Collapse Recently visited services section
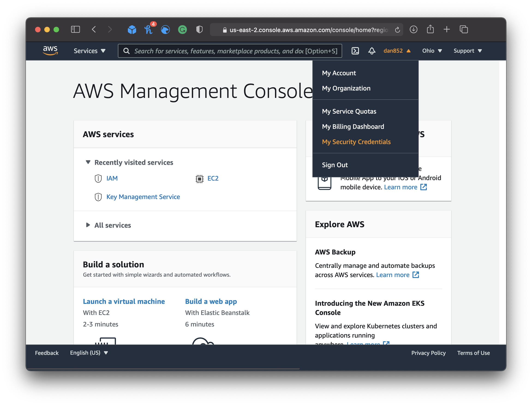Image resolution: width=532 pixels, height=405 pixels. pos(88,162)
